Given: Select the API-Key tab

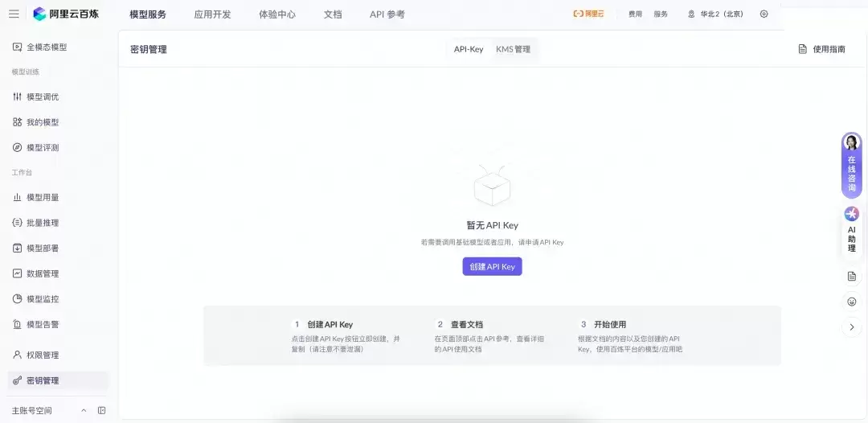Looking at the screenshot, I should click(469, 49).
